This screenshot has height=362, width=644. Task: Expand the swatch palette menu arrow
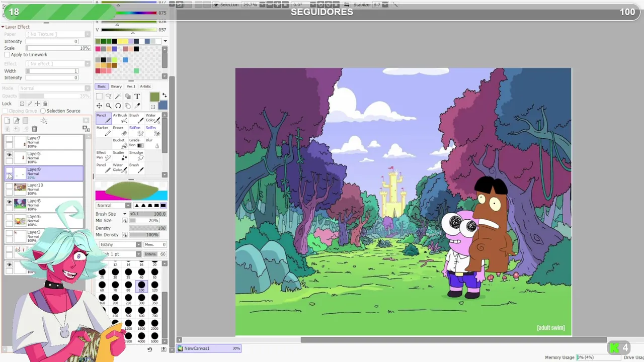tap(165, 41)
